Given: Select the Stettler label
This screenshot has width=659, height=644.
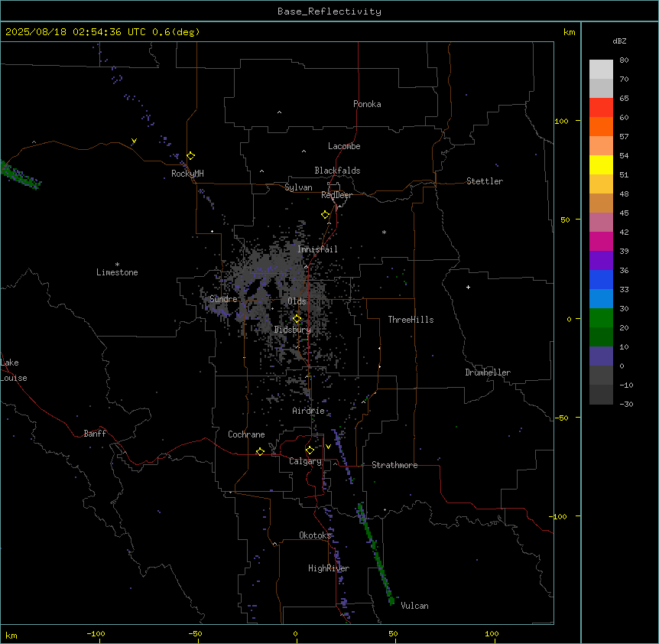Looking at the screenshot, I should 484,181.
